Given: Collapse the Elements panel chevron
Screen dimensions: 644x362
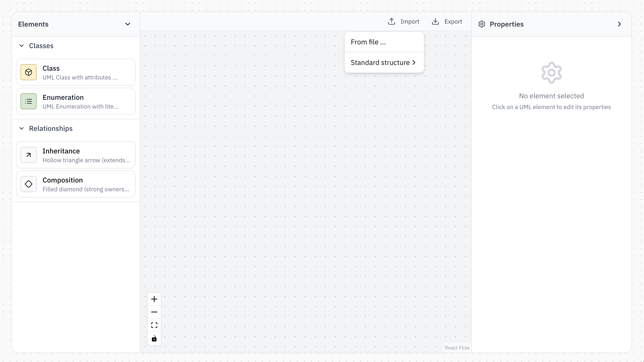Looking at the screenshot, I should click(x=128, y=24).
